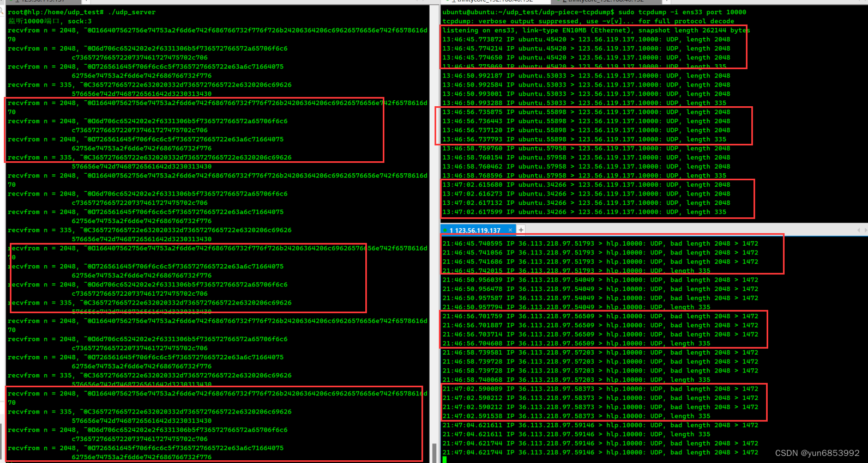Select the 21:46:56.701887 bad length line

pos(600,325)
